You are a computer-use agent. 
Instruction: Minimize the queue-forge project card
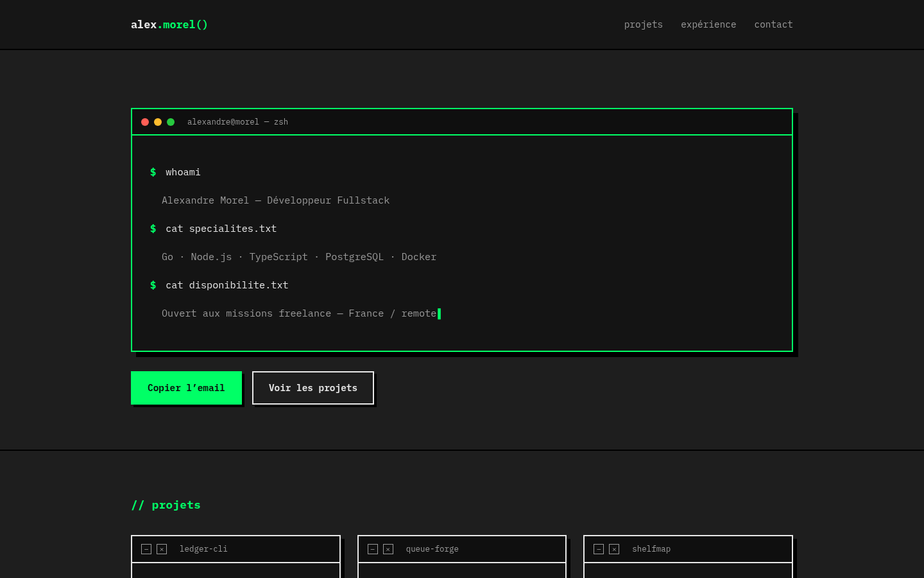[373, 549]
